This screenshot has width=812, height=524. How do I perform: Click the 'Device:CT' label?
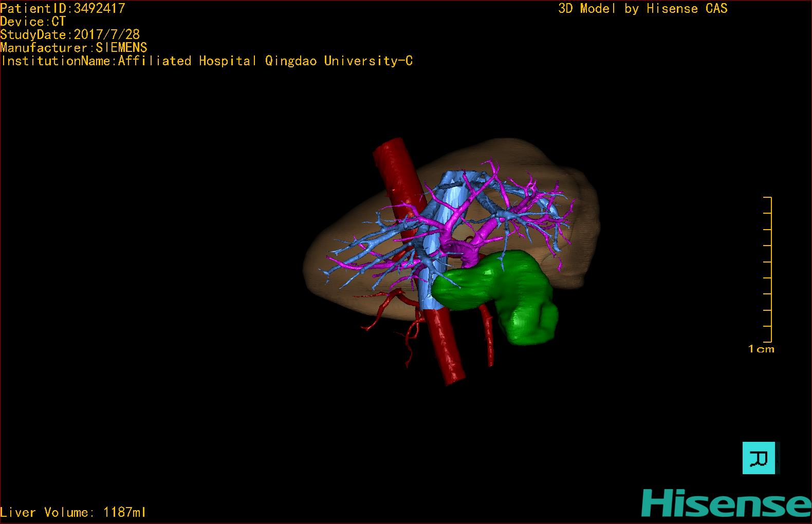pyautogui.click(x=33, y=22)
